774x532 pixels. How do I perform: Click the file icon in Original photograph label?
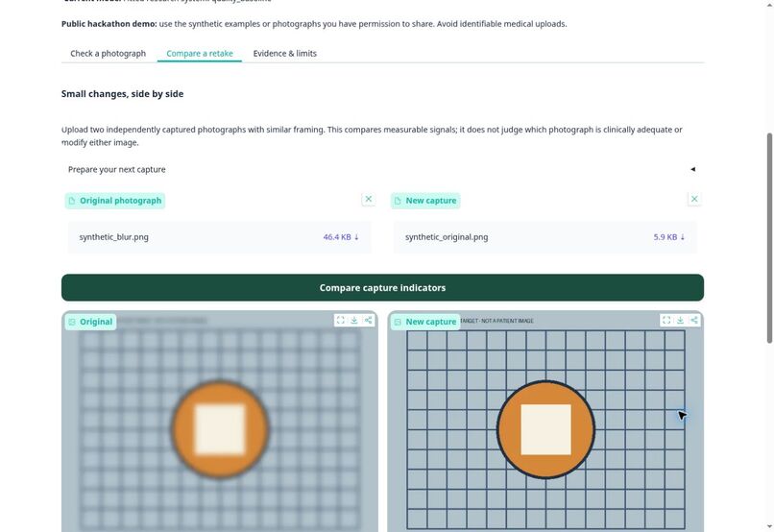tap(72, 201)
